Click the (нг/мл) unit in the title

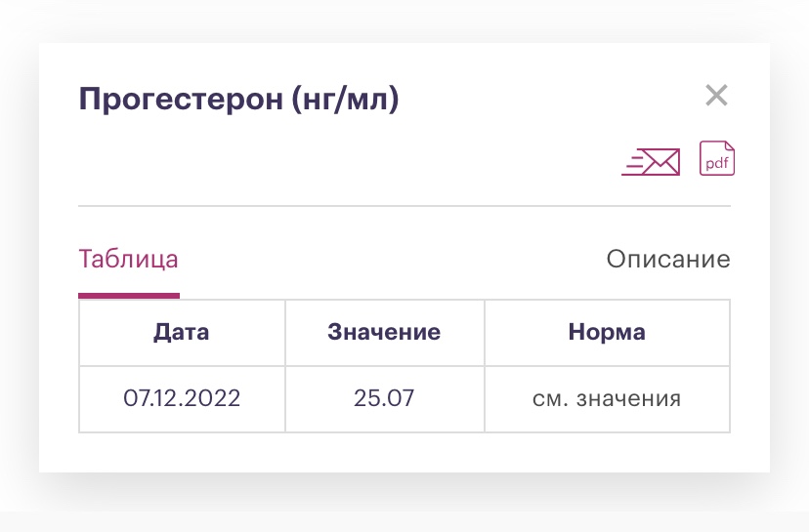[x=345, y=100]
